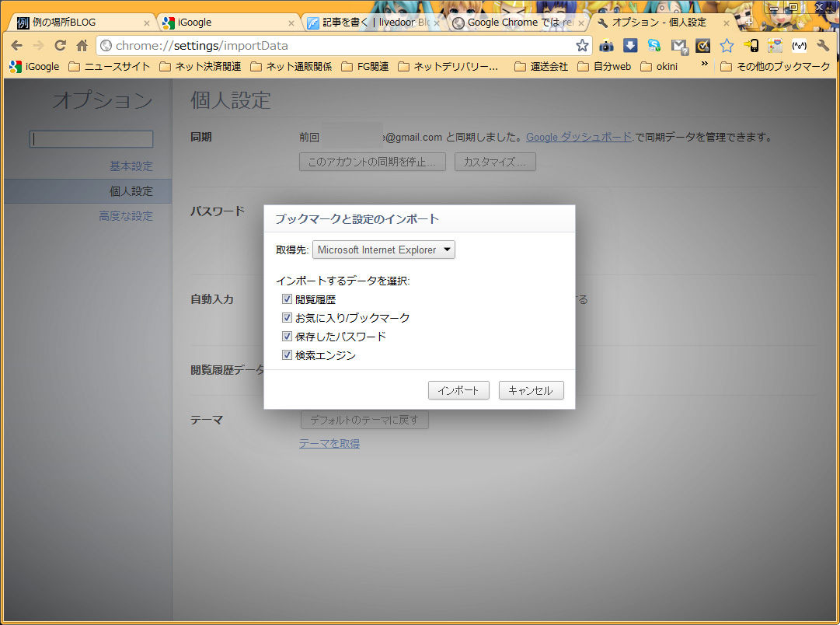The image size is (840, 625).
Task: Click このアカウントの同期を停止 button
Action: click(372, 162)
